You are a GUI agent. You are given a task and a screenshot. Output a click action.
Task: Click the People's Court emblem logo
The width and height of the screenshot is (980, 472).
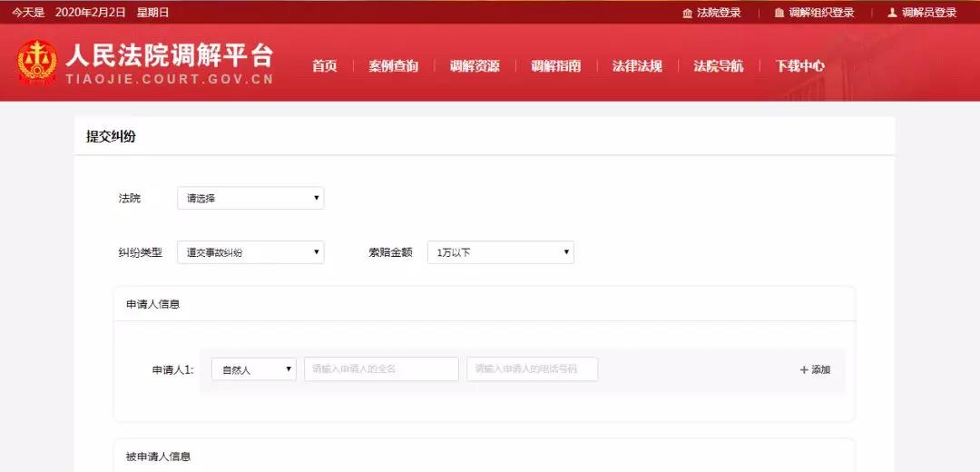click(x=37, y=62)
